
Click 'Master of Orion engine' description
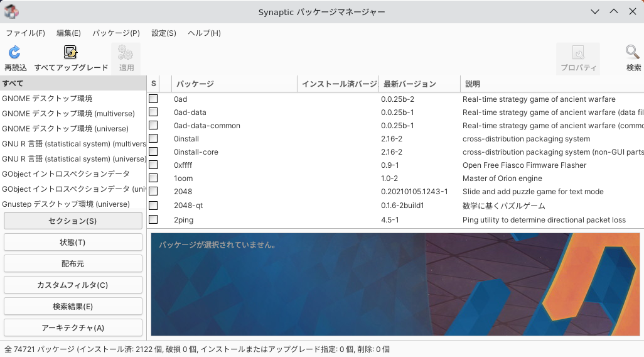click(502, 178)
